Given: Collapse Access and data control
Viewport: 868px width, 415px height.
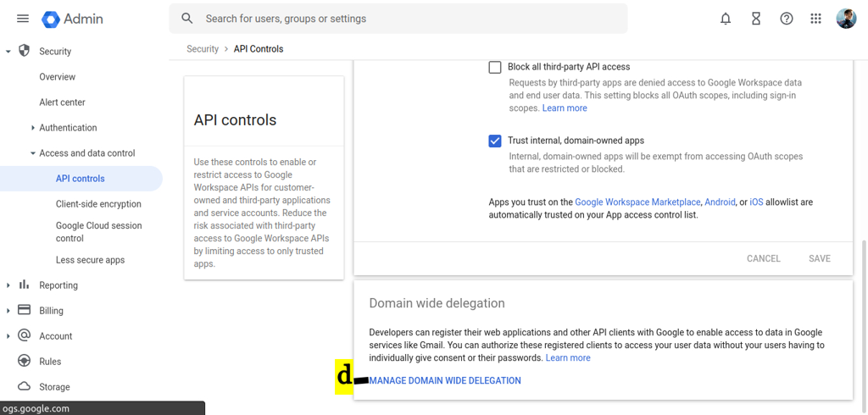Looking at the screenshot, I should pyautogui.click(x=33, y=153).
